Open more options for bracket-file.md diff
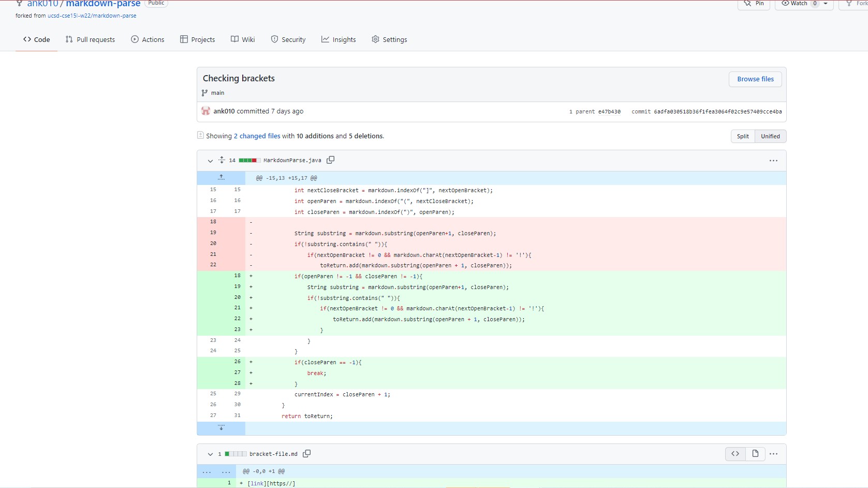 tap(773, 453)
